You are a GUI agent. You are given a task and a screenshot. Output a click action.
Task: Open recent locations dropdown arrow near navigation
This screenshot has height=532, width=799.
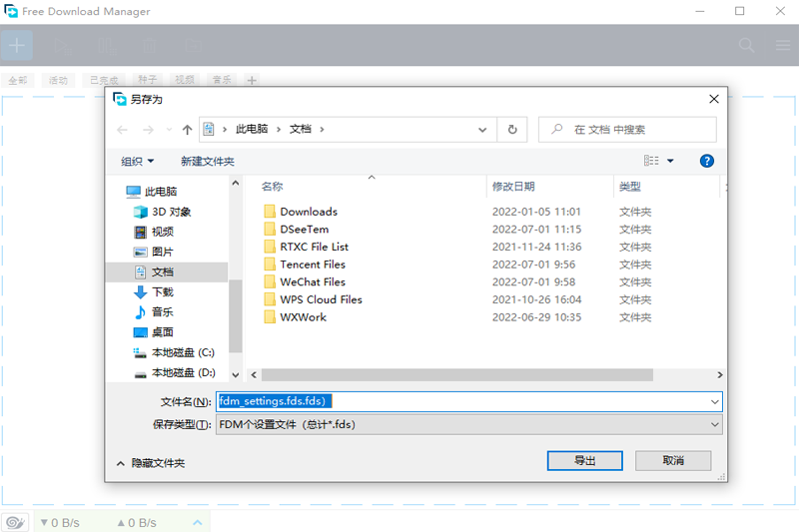[169, 130]
